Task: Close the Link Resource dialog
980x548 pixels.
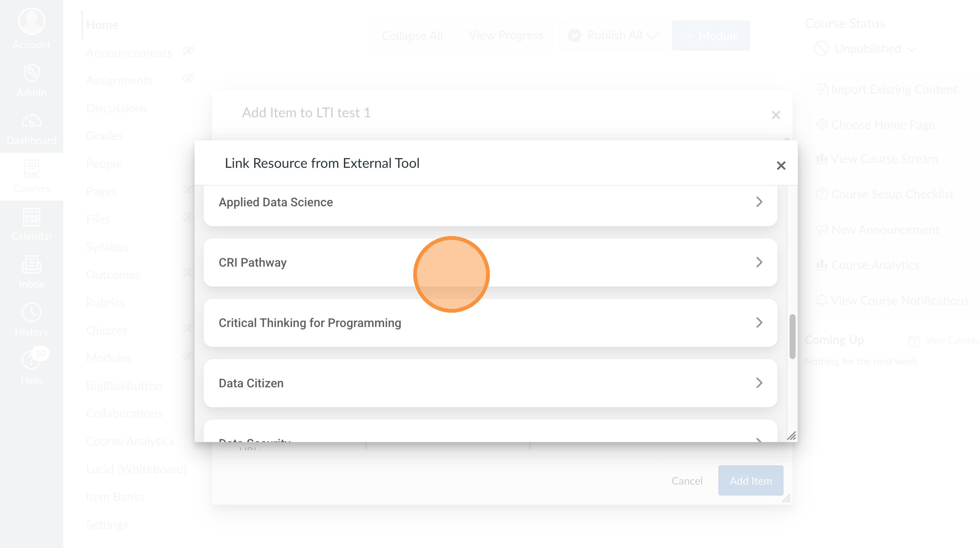Action: point(781,166)
